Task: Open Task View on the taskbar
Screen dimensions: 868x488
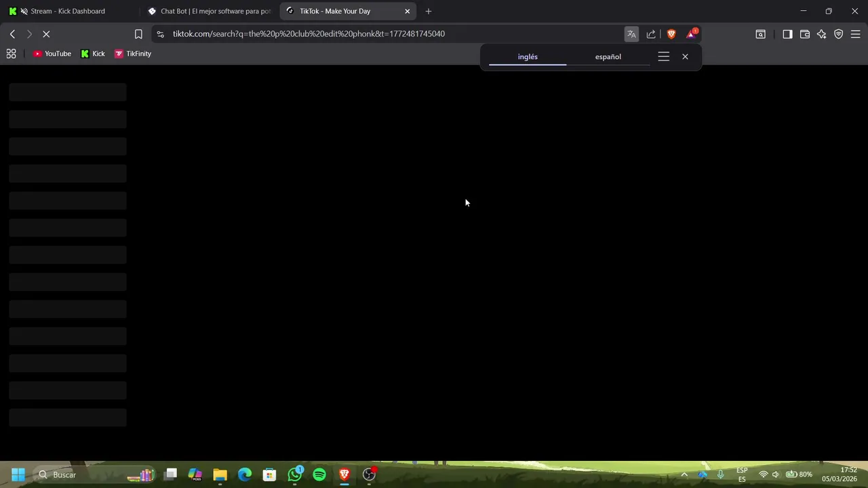Action: (x=171, y=474)
